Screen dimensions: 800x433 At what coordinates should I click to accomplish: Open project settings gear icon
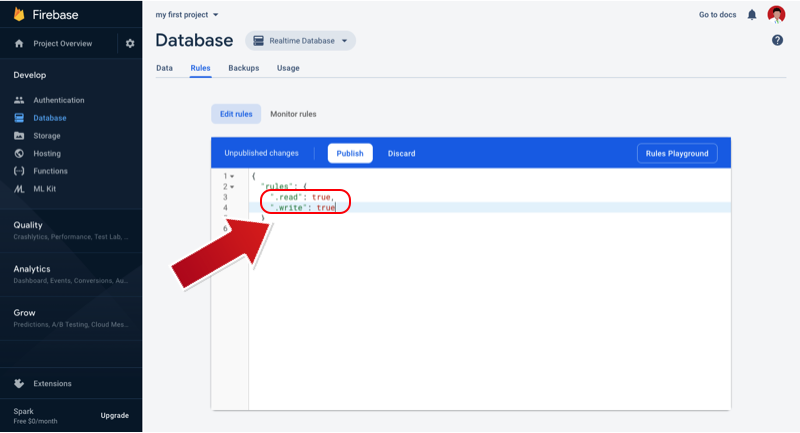point(129,44)
